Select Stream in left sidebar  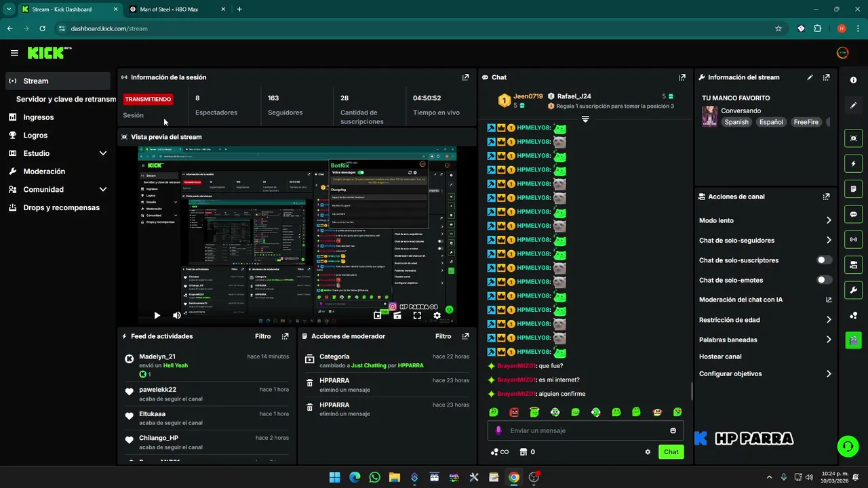(58, 81)
